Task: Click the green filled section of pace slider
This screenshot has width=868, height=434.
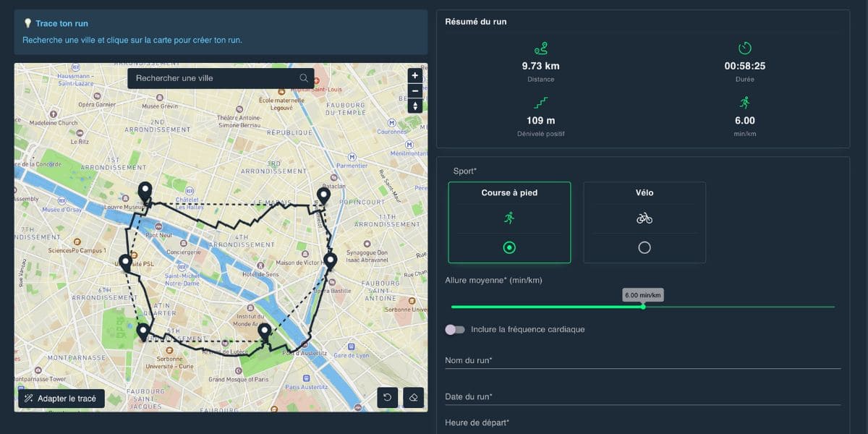Action: point(547,307)
